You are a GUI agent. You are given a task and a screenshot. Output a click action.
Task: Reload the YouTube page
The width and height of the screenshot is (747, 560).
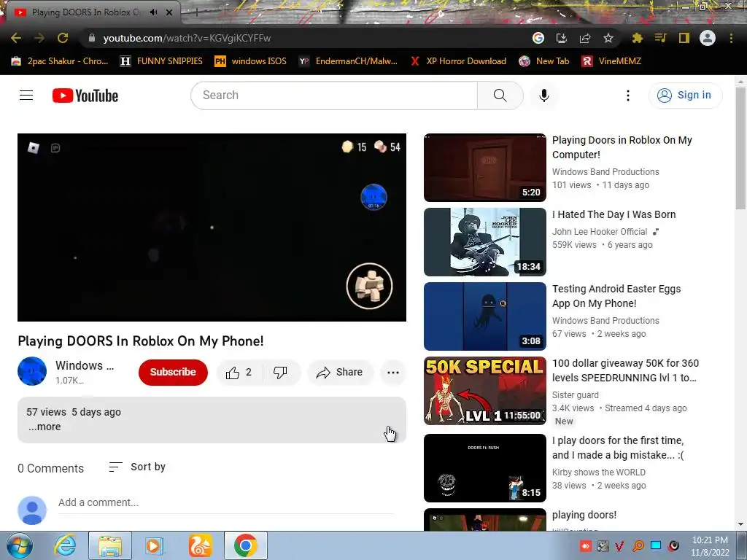[x=63, y=38]
